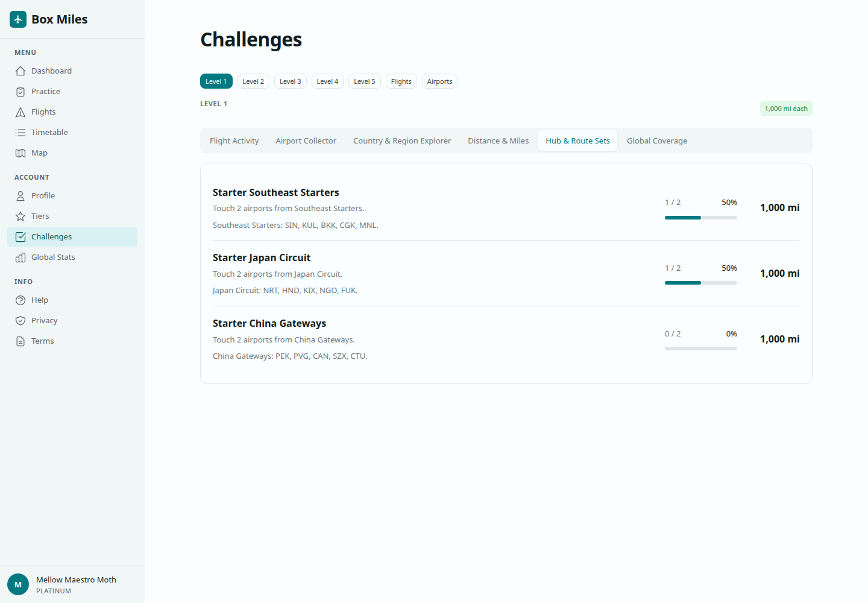Open Privacy page link
This screenshot has height=603, width=868.
pyautogui.click(x=72, y=321)
